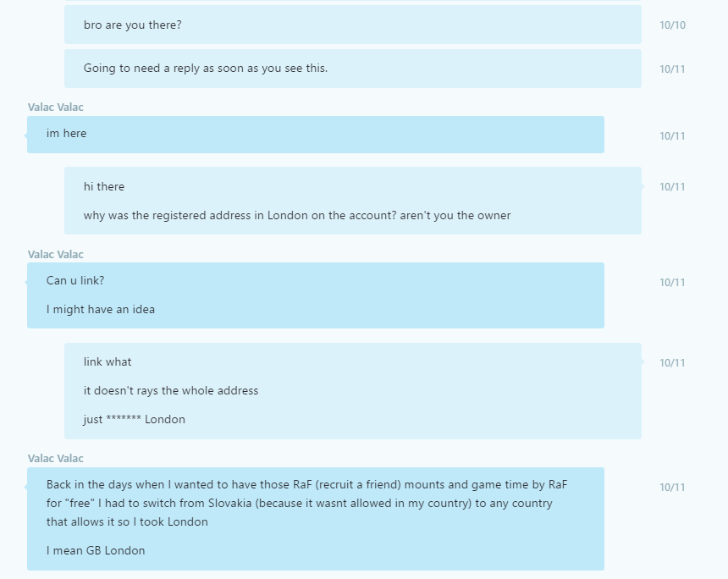Click the "Can u link?" text

point(75,281)
